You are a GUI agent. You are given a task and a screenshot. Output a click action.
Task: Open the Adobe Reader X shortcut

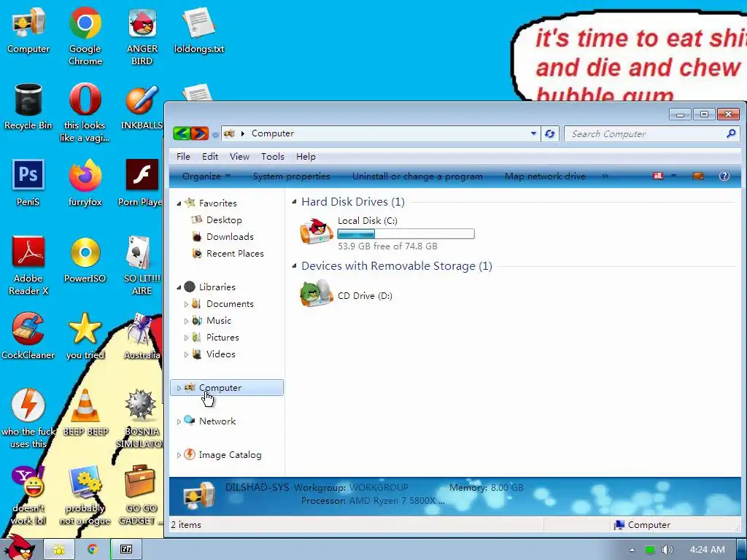28,265
